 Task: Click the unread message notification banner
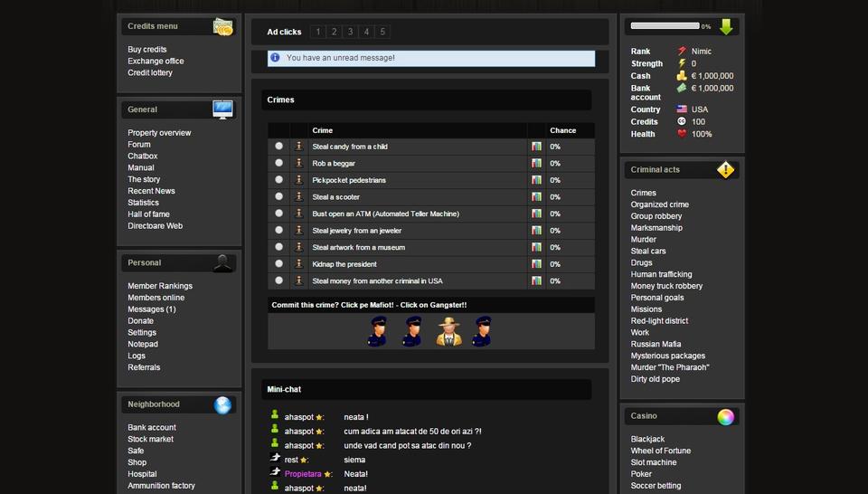click(431, 58)
